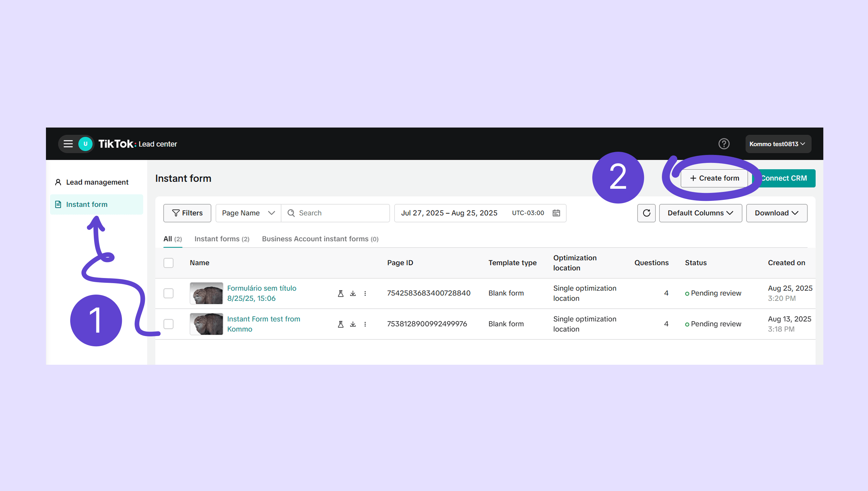This screenshot has height=491, width=868.
Task: Switch to the Instant forms (2) tab
Action: 222,239
